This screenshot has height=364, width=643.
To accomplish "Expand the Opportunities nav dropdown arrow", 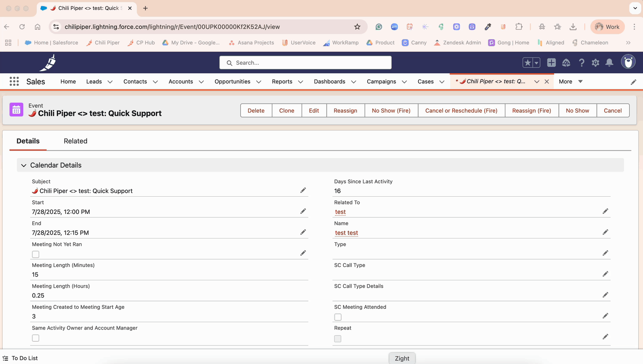I will (x=258, y=82).
